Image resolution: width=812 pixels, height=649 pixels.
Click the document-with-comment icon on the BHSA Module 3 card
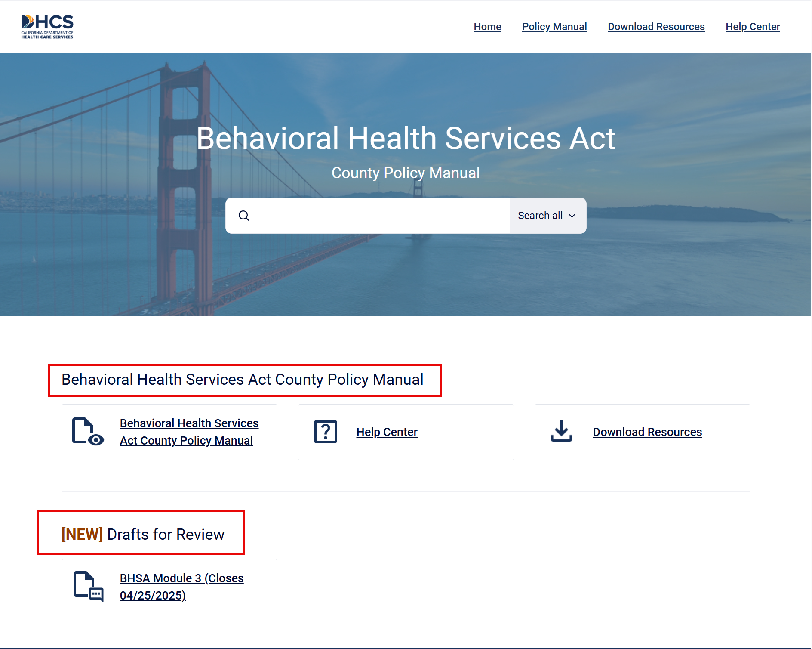click(89, 587)
